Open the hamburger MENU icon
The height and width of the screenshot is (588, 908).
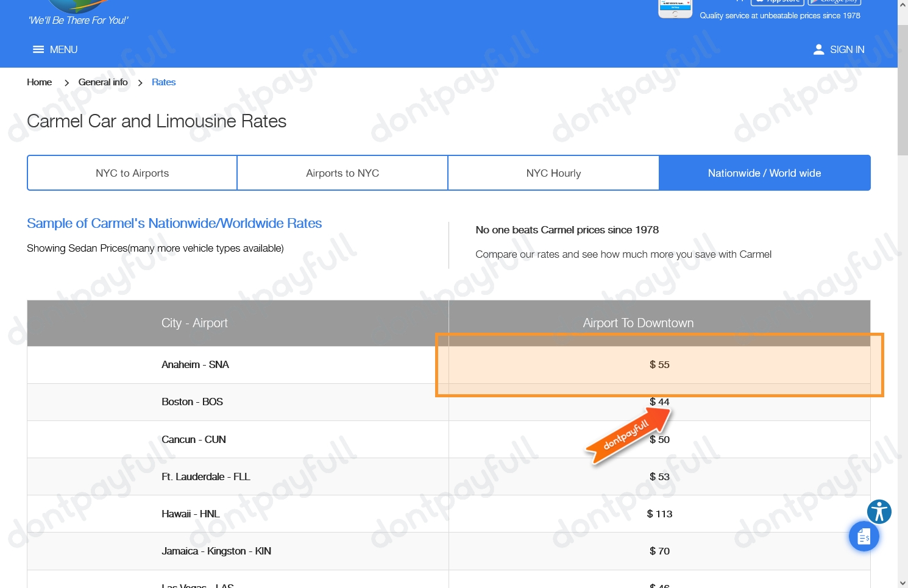[x=38, y=49]
